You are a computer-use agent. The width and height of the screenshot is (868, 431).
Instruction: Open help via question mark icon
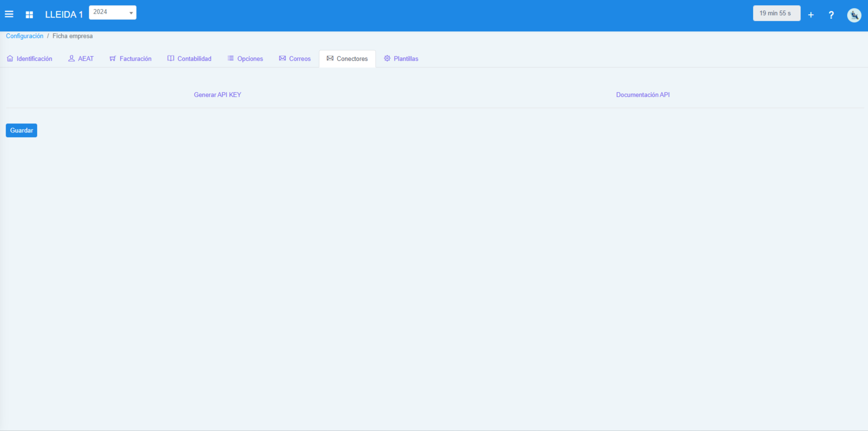[831, 15]
